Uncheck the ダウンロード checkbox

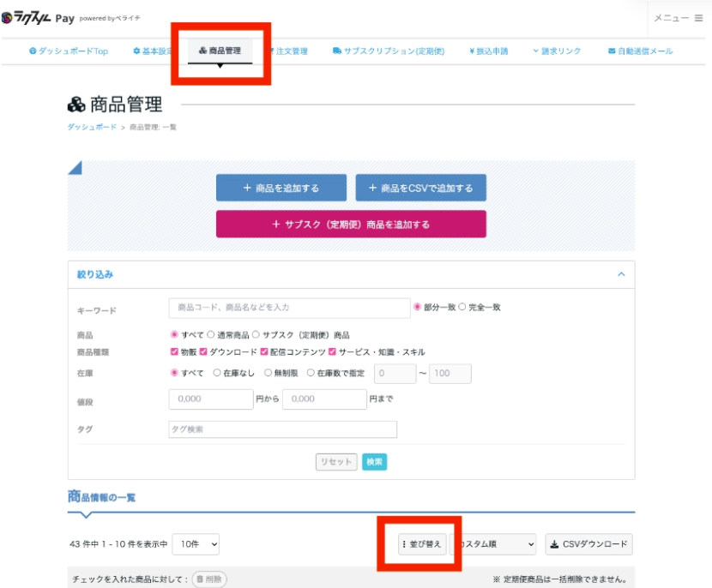(203, 351)
